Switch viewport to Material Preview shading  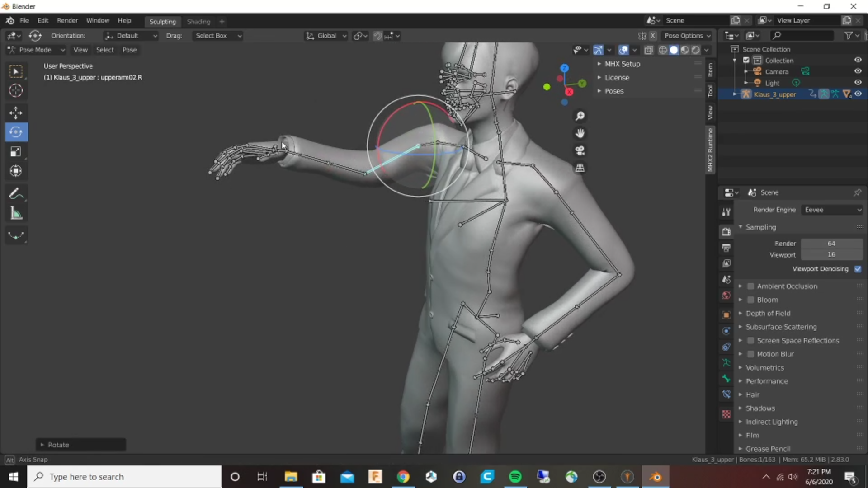(x=685, y=50)
